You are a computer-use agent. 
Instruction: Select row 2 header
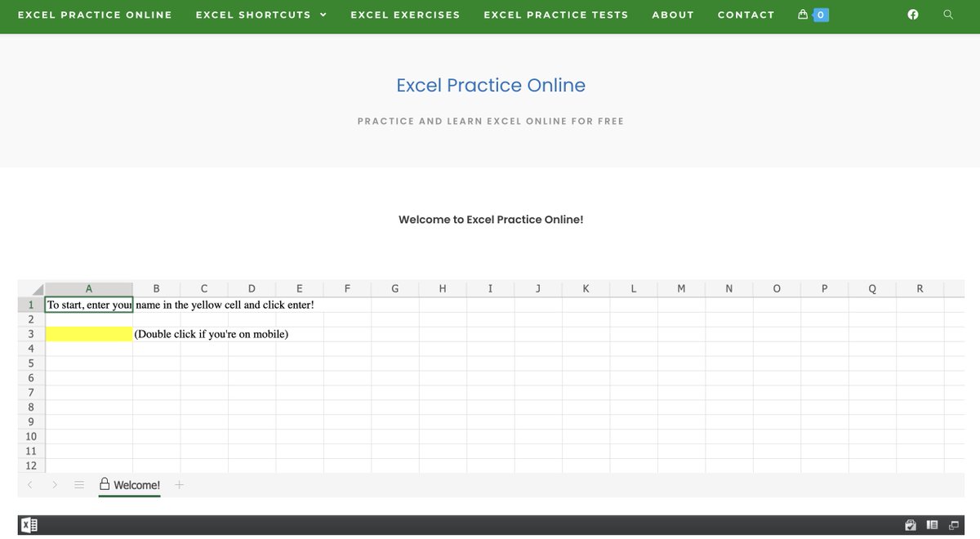[x=31, y=319]
